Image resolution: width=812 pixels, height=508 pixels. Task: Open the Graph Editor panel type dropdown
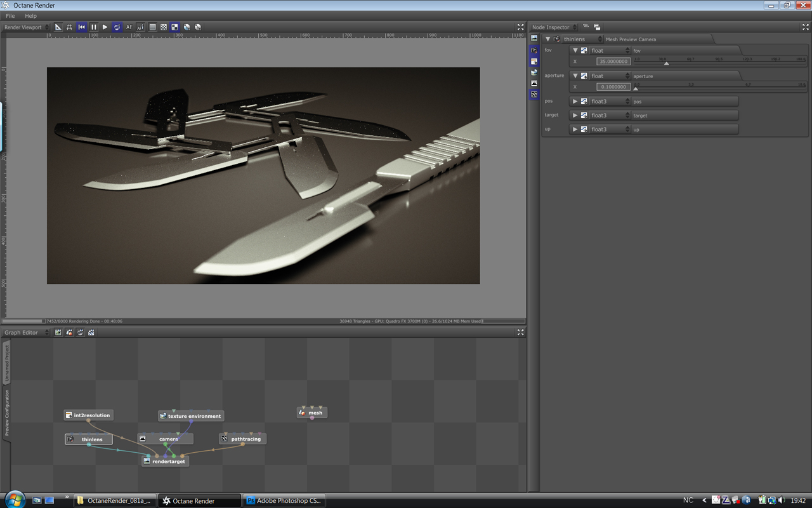[x=27, y=333]
